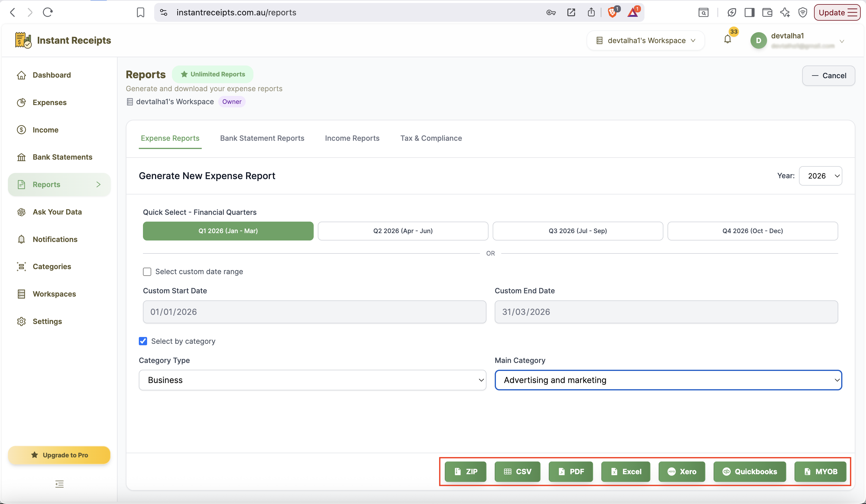Open Ask Your Data in sidebar
The height and width of the screenshot is (504, 866).
pos(57,212)
